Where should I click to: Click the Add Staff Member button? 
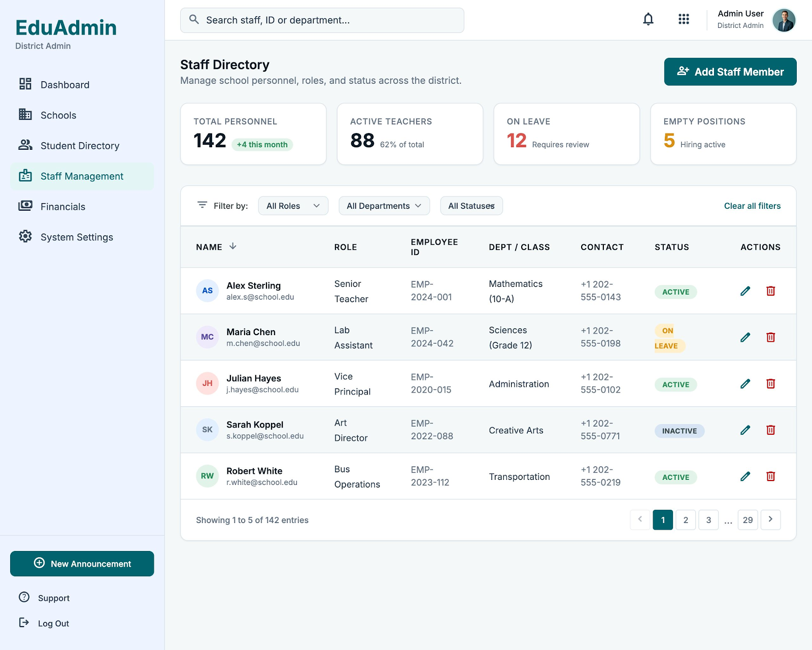(x=730, y=72)
